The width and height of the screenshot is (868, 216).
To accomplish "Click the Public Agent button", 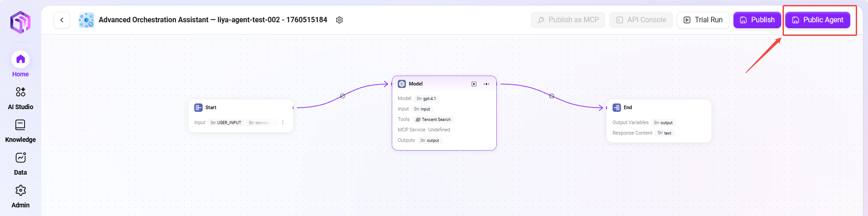I will pyautogui.click(x=818, y=20).
